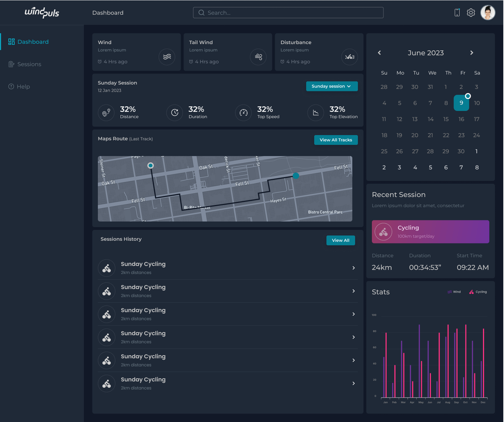Click the Distance map pin icon
This screenshot has height=422, width=504.
tap(106, 113)
